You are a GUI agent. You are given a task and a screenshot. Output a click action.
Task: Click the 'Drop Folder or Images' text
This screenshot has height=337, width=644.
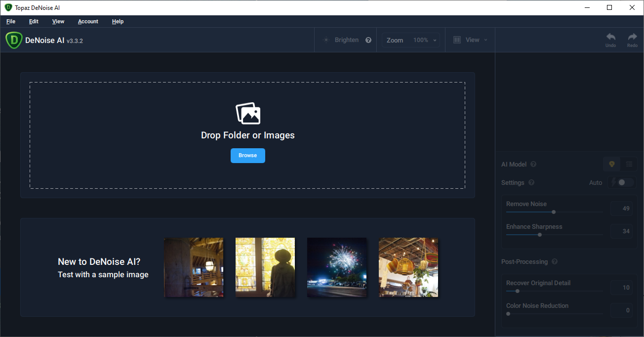(248, 135)
